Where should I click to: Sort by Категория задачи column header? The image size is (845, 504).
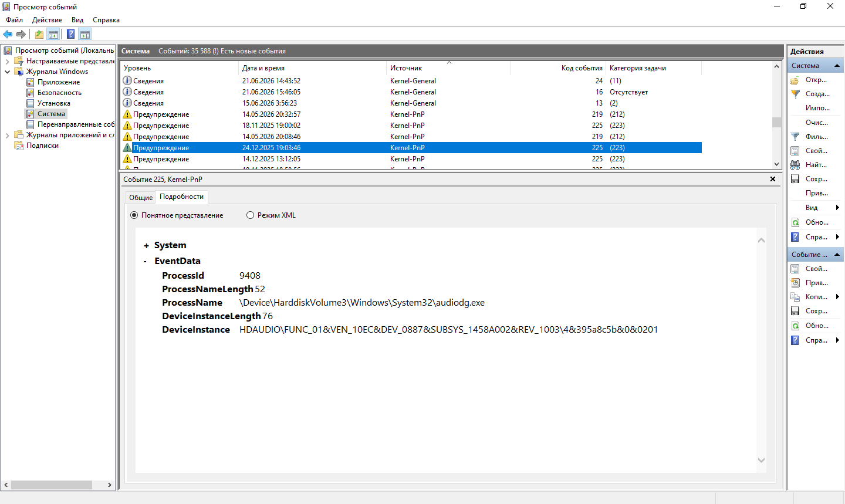[654, 68]
